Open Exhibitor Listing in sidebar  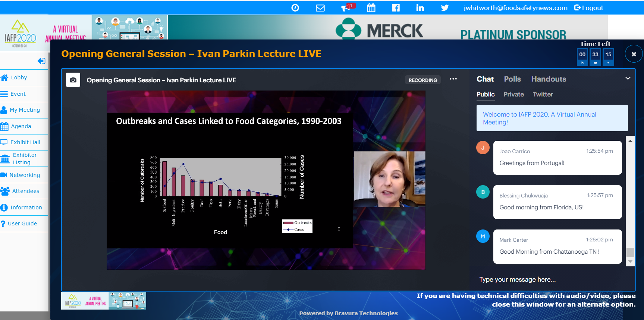coord(24,159)
